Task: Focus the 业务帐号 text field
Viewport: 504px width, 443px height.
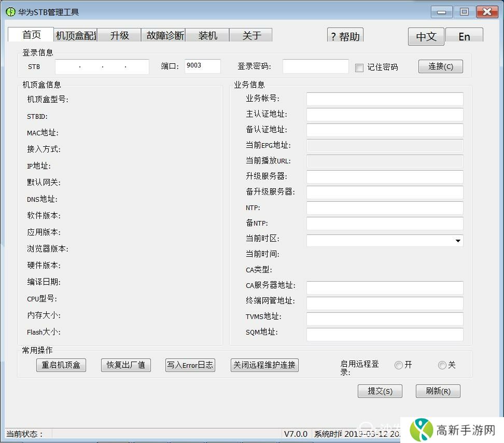Action: (384, 99)
